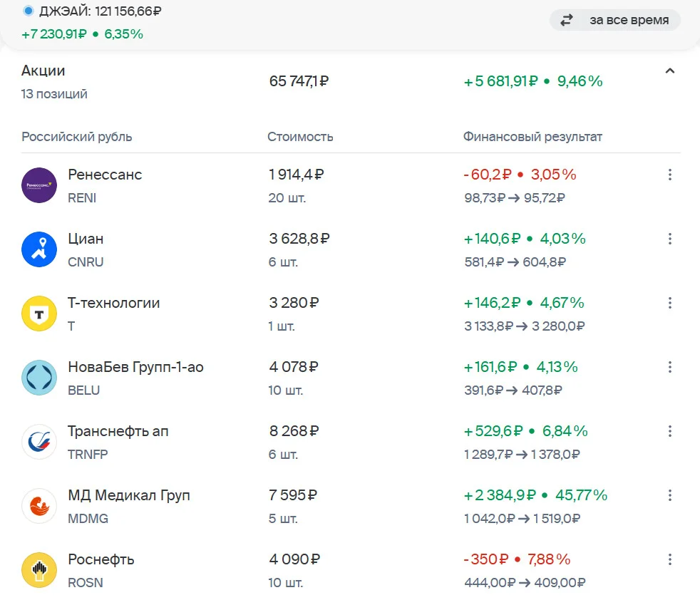Screen dimensions: 700x600
Task: Click the 1 914,4₽ value for Ренессанс
Action: click(297, 175)
